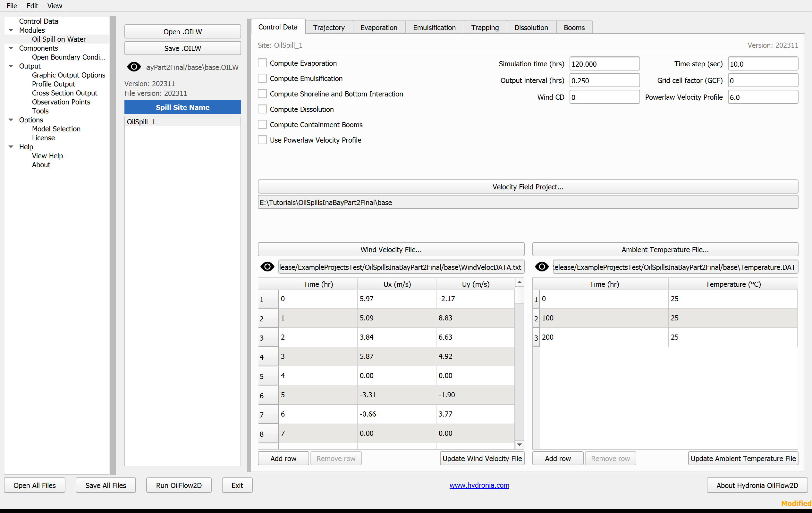
Task: Enable Compute Evaporation checkbox
Action: 262,63
